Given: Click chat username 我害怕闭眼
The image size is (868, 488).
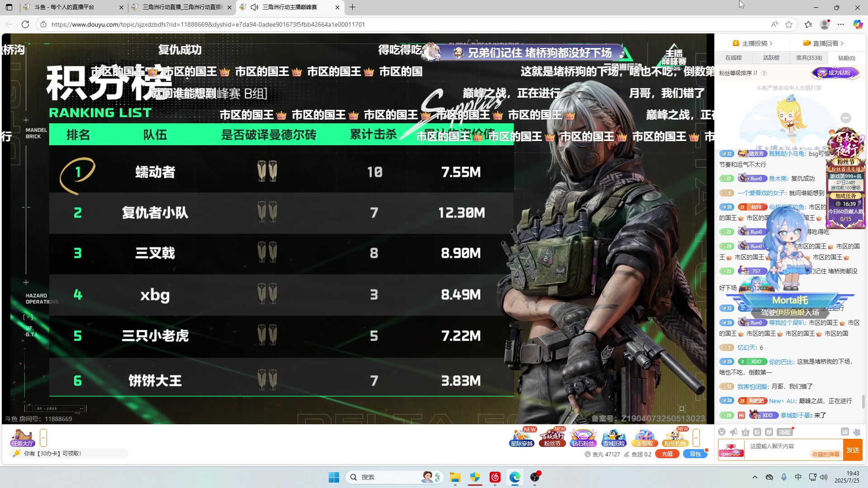Looking at the screenshot, I should pos(753,387).
